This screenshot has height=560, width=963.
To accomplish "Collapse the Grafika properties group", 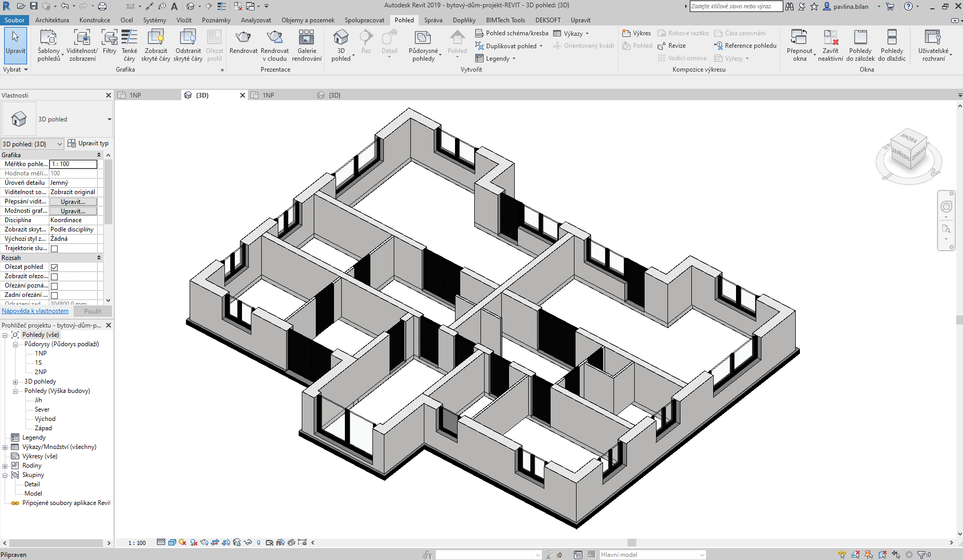I will pos(99,155).
